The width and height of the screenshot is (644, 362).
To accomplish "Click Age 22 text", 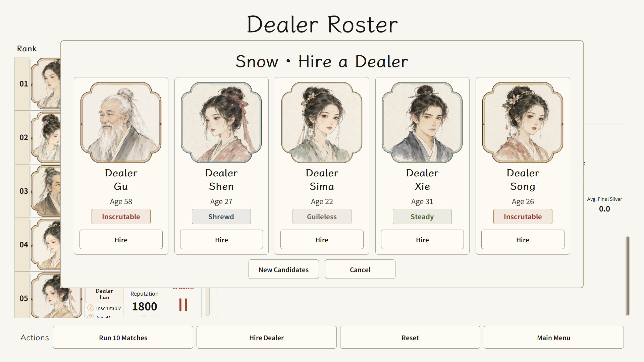I will pyautogui.click(x=322, y=201).
